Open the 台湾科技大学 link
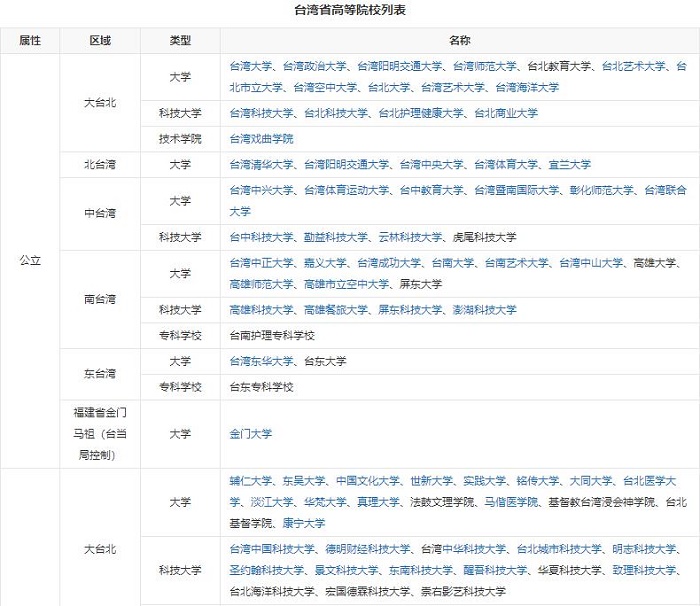The image size is (700, 606). 261,113
